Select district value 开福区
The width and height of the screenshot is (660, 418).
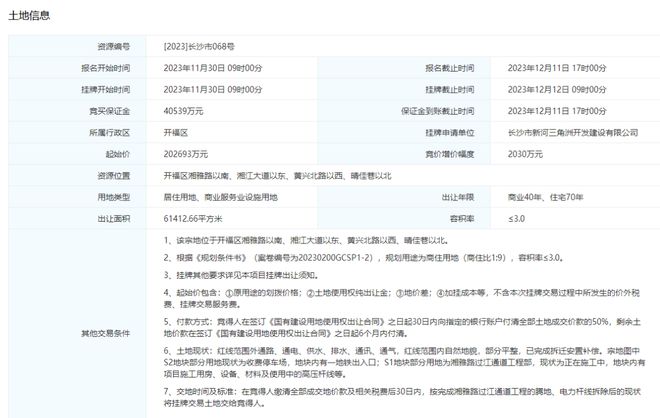tap(176, 133)
